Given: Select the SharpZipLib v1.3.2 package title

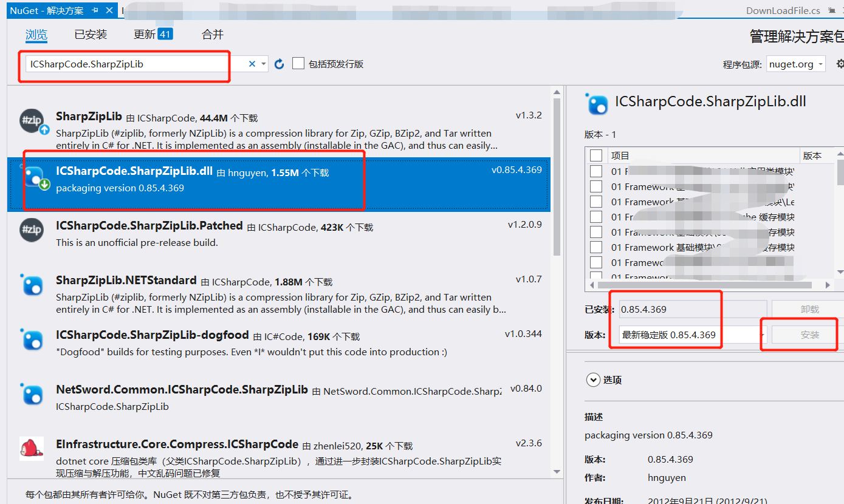Looking at the screenshot, I should point(89,116).
